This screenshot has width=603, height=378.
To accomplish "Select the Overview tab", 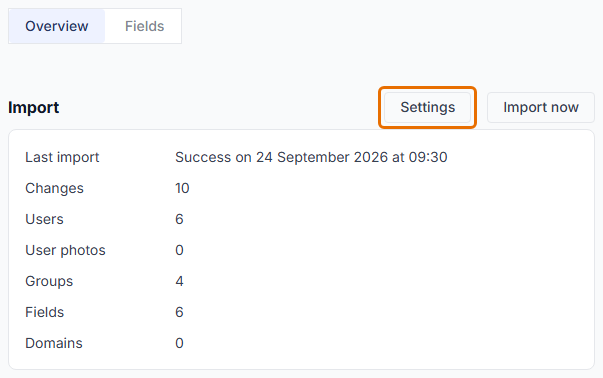I will [x=57, y=26].
